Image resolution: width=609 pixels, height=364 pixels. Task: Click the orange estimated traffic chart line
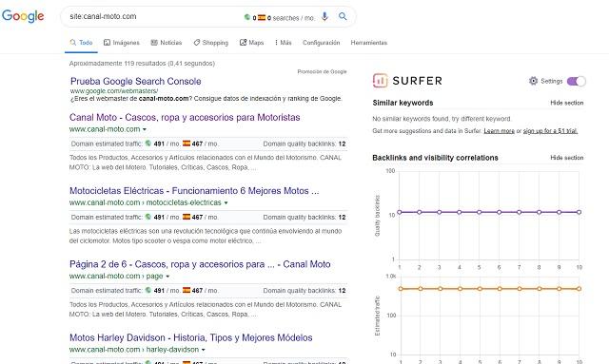tap(489, 289)
